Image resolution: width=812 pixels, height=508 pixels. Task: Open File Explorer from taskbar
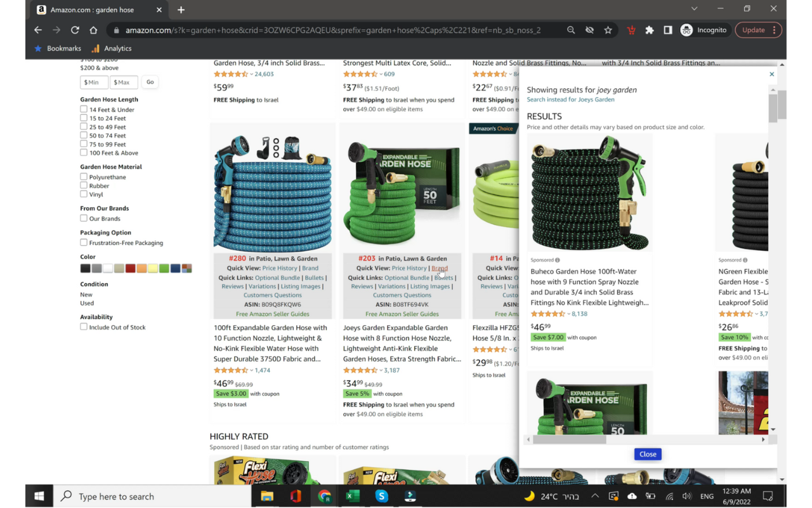267,496
